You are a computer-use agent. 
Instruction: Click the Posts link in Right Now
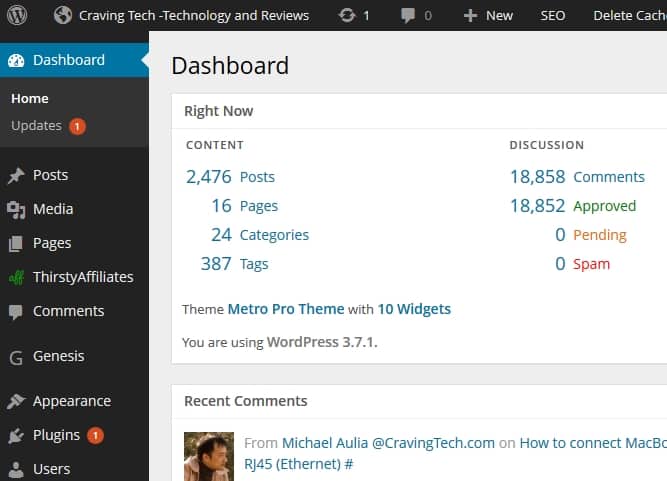[257, 177]
